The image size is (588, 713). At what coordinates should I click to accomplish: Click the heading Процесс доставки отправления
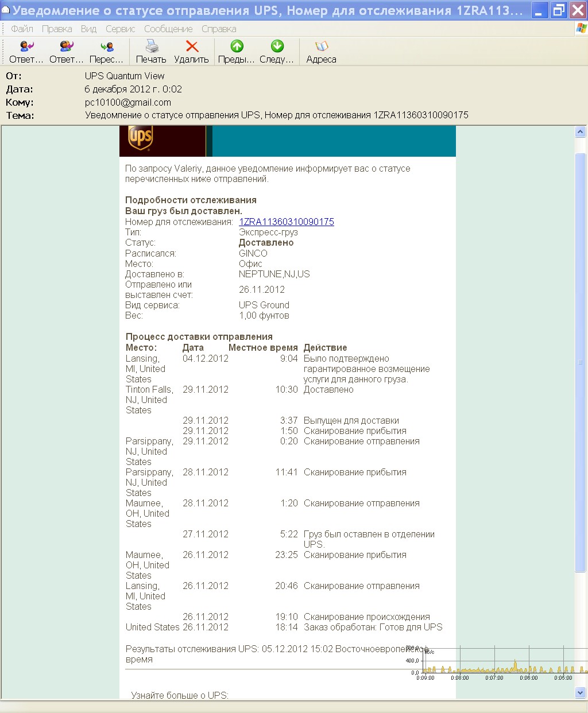[x=199, y=336]
